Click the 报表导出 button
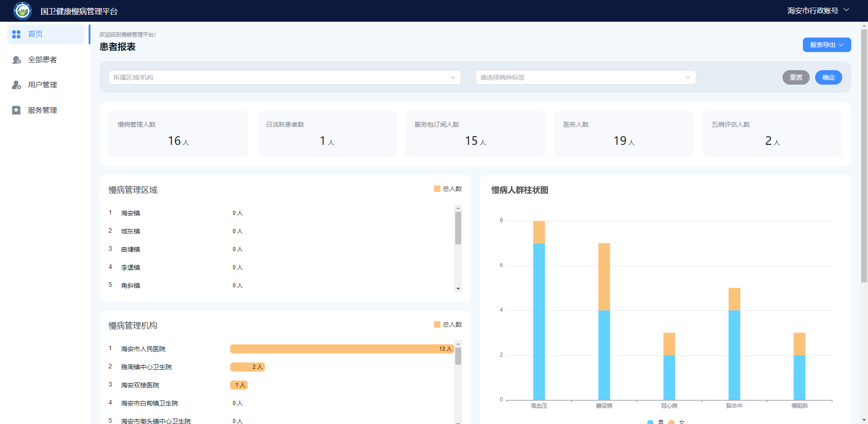Viewport: 868px width, 424px height. point(827,45)
